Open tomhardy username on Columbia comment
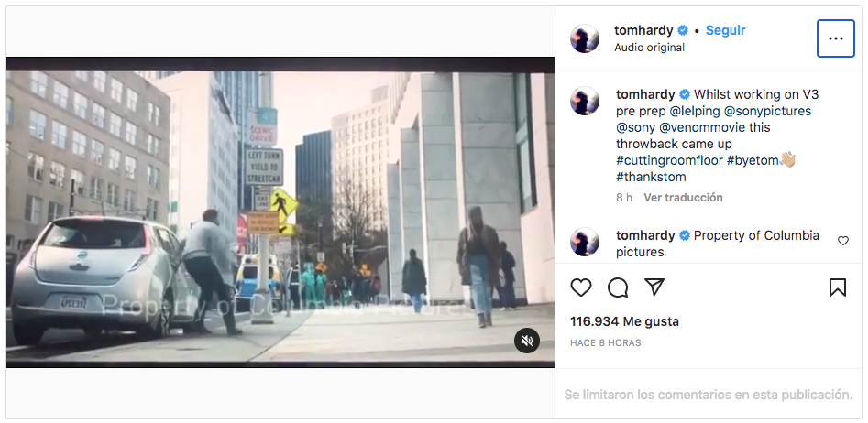This screenshot has width=868, height=423. [645, 235]
